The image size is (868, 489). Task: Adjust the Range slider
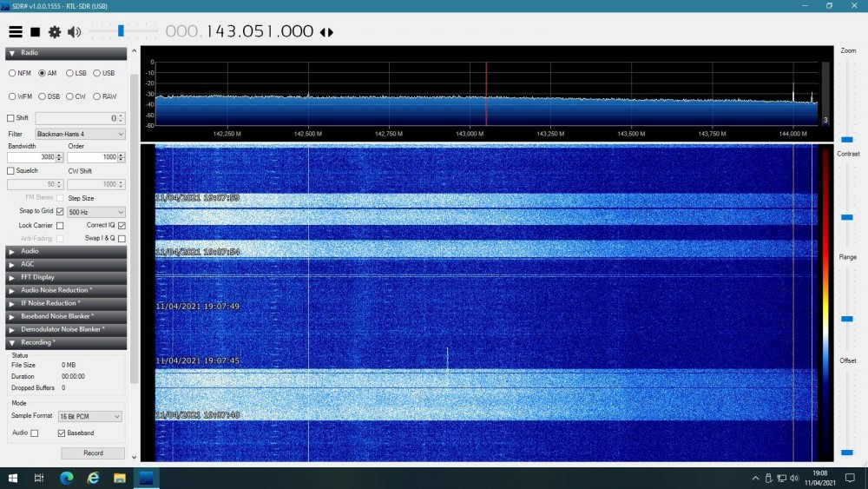[x=847, y=319]
